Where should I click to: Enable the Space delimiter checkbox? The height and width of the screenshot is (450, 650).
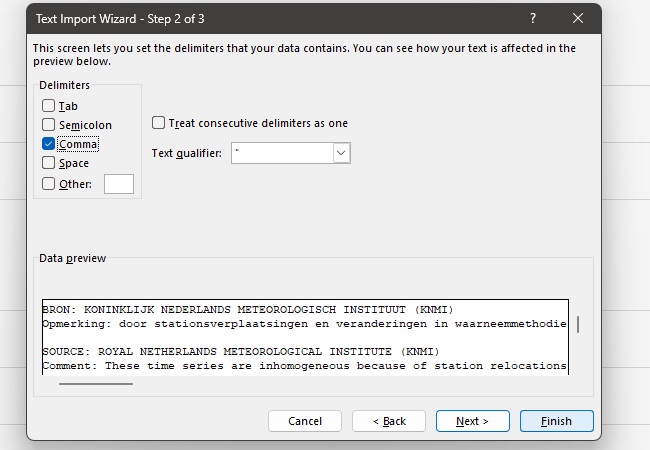click(x=49, y=163)
